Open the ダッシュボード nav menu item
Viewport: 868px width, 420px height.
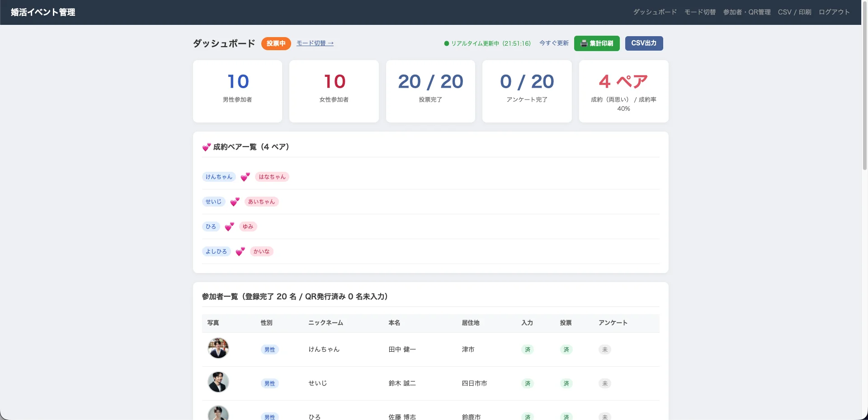click(655, 12)
